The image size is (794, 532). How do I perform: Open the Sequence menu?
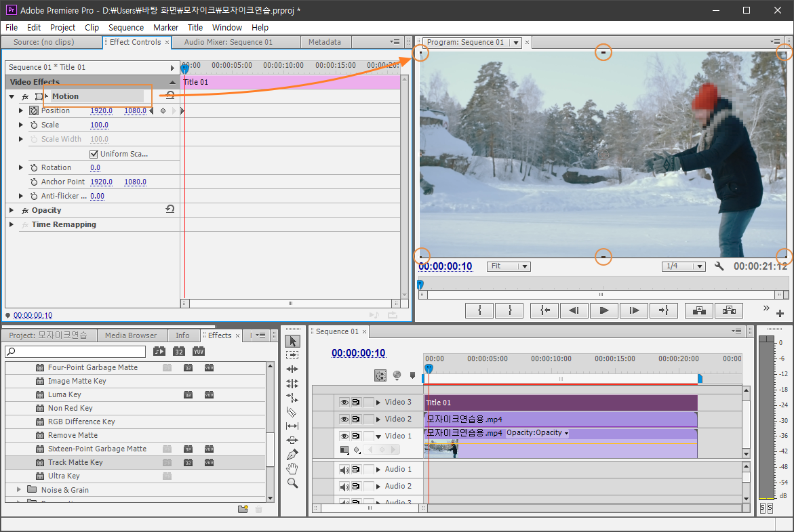tap(126, 27)
